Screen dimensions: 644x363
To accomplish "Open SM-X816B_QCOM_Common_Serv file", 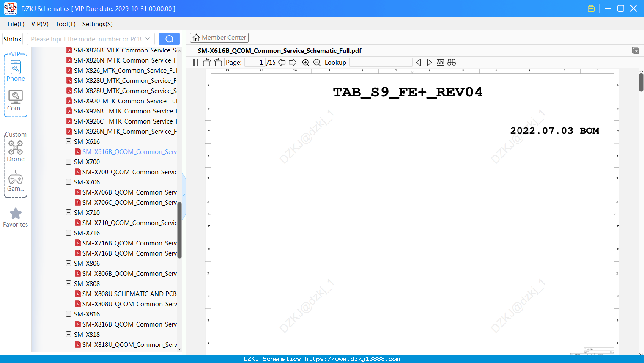I will click(x=129, y=324).
